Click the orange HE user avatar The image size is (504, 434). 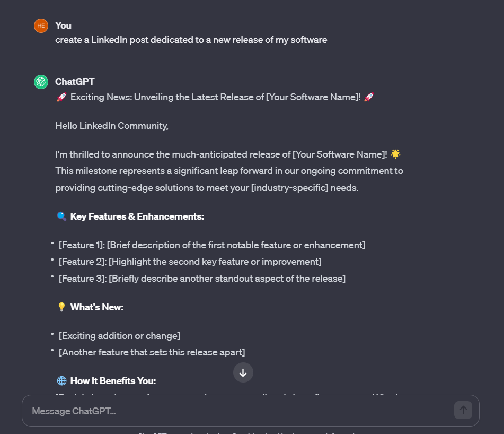point(41,26)
